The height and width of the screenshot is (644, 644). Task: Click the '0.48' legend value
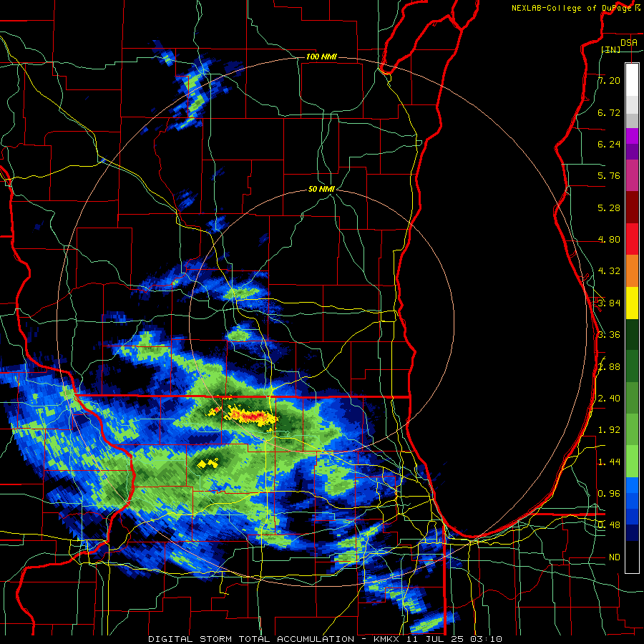point(609,525)
